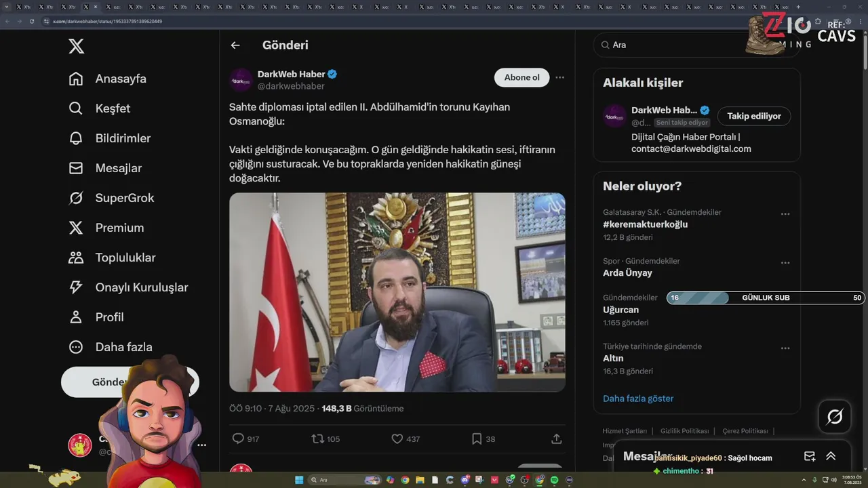This screenshot has width=868, height=488.
Task: Open Mesajlar via the envelope icon
Action: pyautogui.click(x=76, y=168)
